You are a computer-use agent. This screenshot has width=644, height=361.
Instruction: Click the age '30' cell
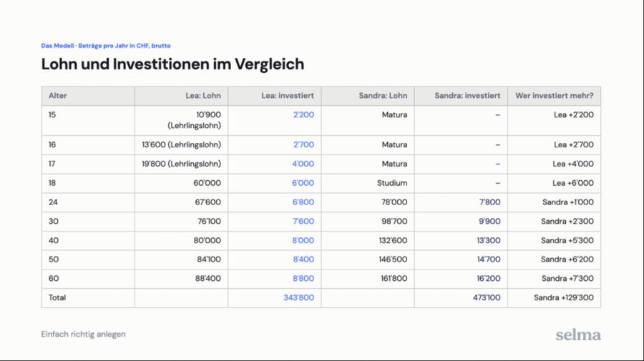tap(88, 222)
